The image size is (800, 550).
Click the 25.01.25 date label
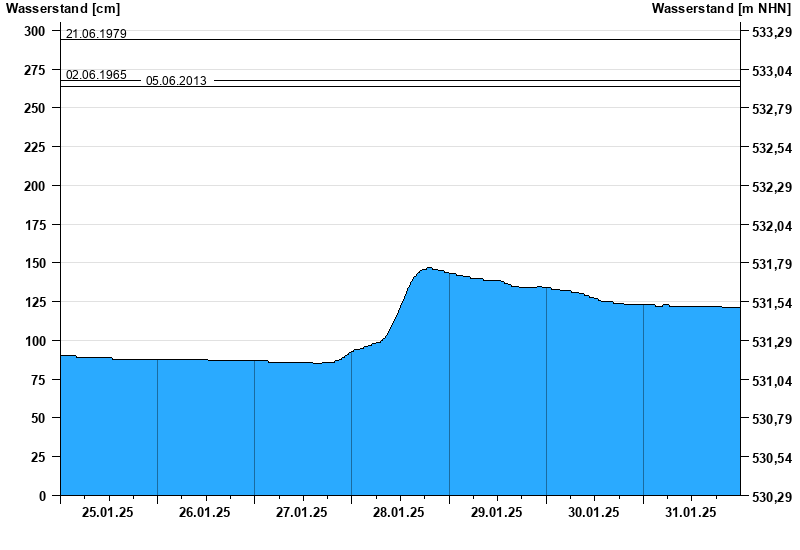point(108,513)
